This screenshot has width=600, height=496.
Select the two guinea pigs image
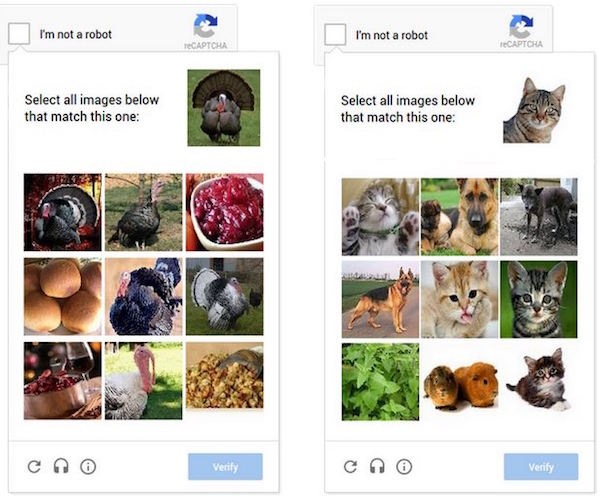click(460, 382)
